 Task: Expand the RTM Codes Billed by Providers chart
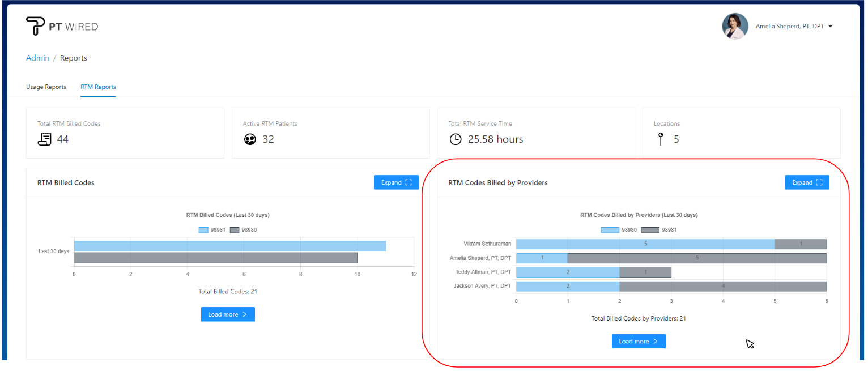click(x=807, y=182)
